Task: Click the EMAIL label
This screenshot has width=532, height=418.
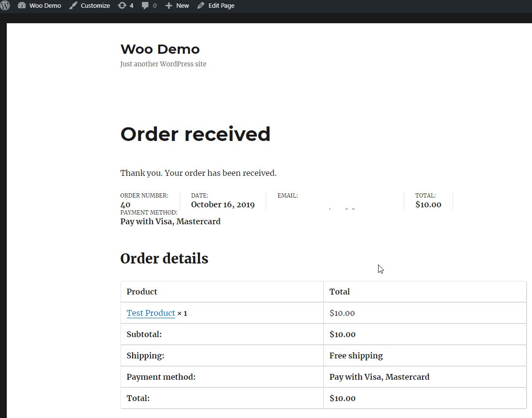Action: pyautogui.click(x=288, y=196)
